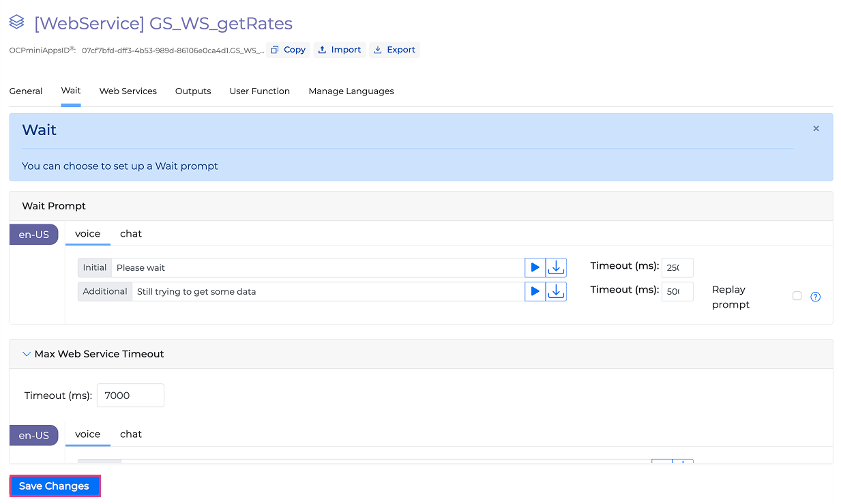Go to the Outputs tab
Viewport: 841px width, 504px height.
pyautogui.click(x=193, y=91)
